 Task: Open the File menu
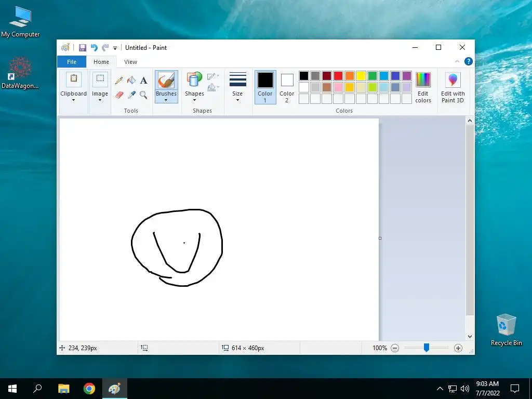pyautogui.click(x=72, y=62)
